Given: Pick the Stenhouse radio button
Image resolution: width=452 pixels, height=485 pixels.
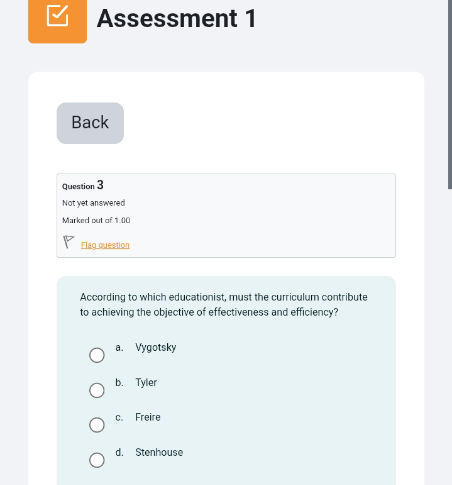Looking at the screenshot, I should tap(97, 460).
